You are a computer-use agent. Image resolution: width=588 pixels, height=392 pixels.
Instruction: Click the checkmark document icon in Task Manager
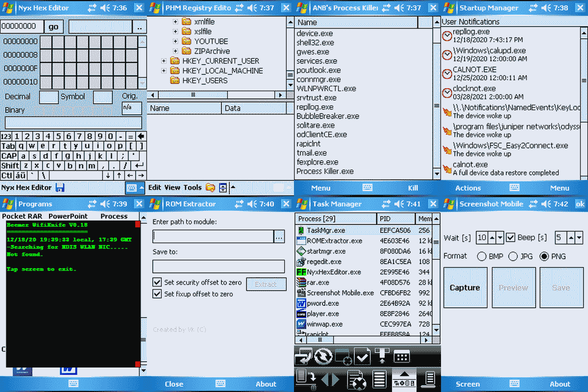pos(362,356)
